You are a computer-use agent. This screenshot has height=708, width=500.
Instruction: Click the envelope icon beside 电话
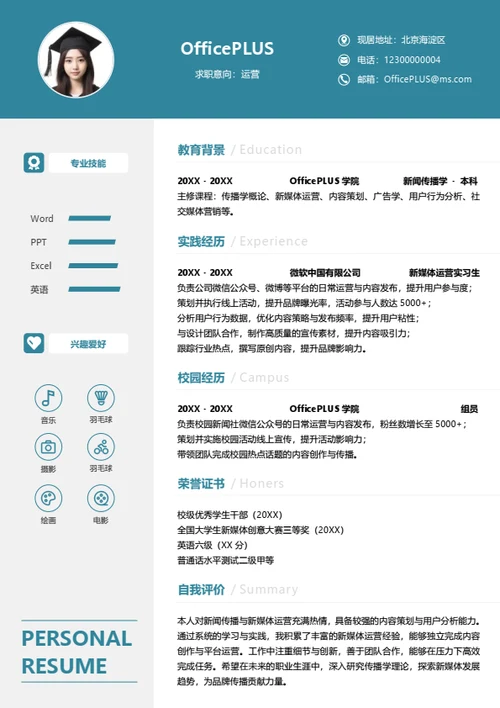[x=344, y=60]
